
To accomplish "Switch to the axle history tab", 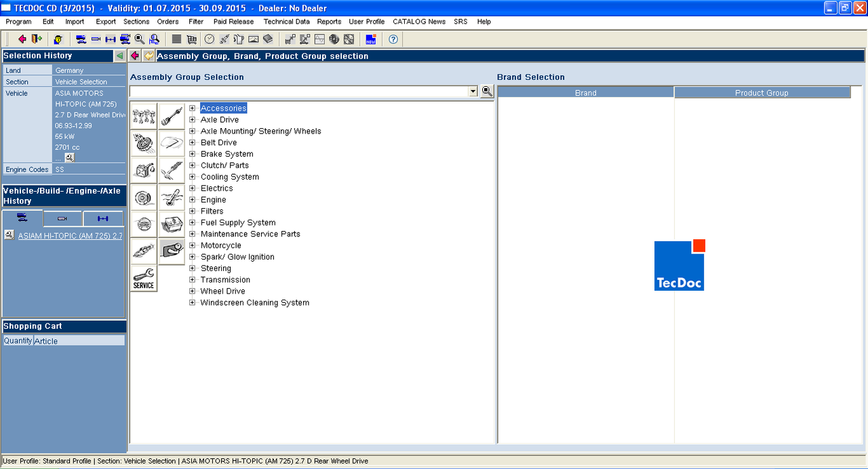I will [x=103, y=218].
